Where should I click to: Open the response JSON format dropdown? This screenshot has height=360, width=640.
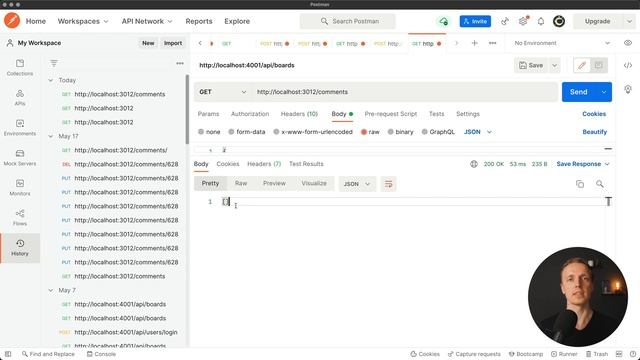357,184
